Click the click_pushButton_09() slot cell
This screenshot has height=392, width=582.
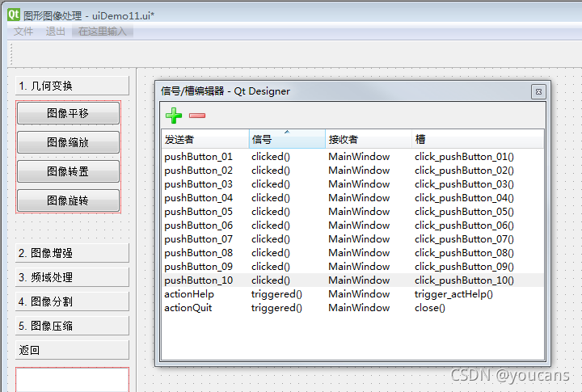(x=464, y=267)
